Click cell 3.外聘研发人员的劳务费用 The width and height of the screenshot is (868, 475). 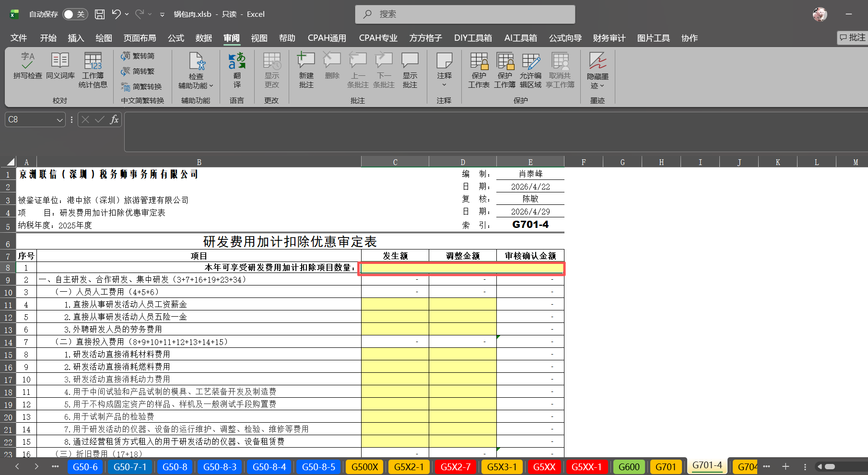point(199,329)
